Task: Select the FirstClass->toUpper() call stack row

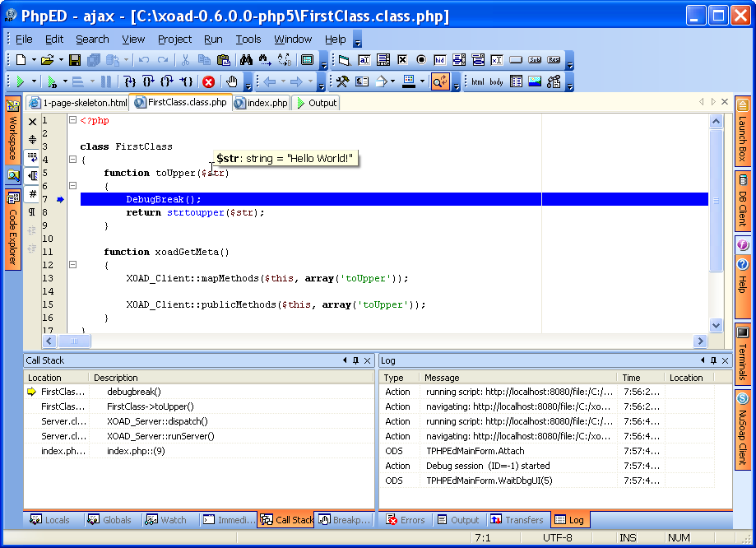Action: pyautogui.click(x=198, y=406)
